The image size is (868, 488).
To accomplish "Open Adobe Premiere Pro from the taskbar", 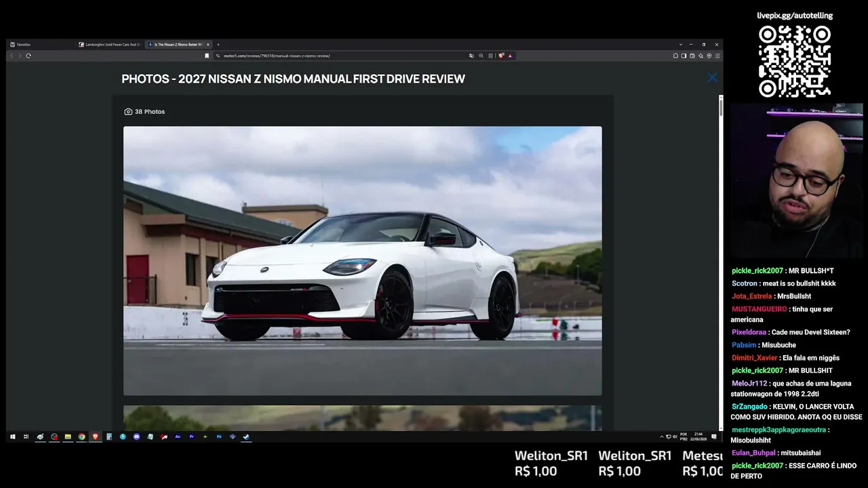I will coord(191,436).
